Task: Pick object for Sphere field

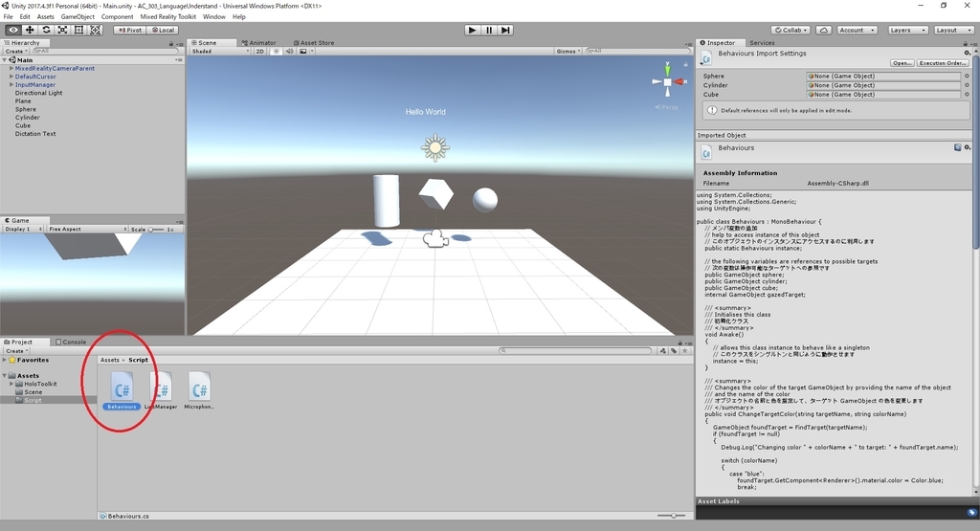Action: 967,77
